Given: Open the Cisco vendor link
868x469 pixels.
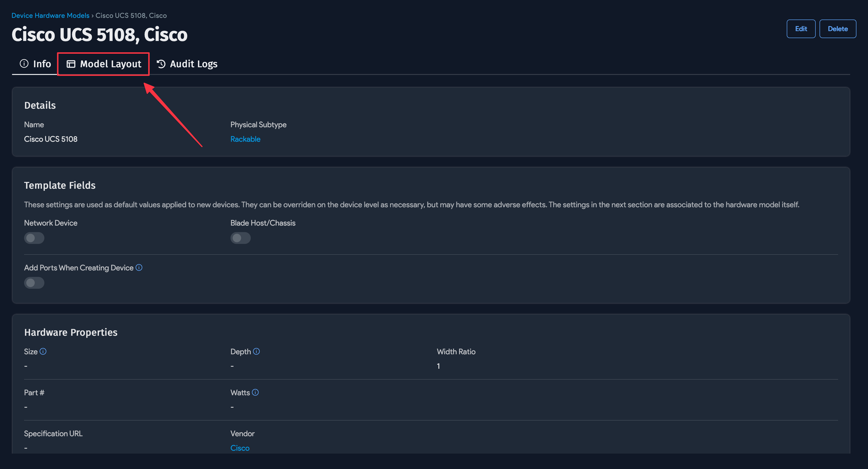Looking at the screenshot, I should point(240,448).
